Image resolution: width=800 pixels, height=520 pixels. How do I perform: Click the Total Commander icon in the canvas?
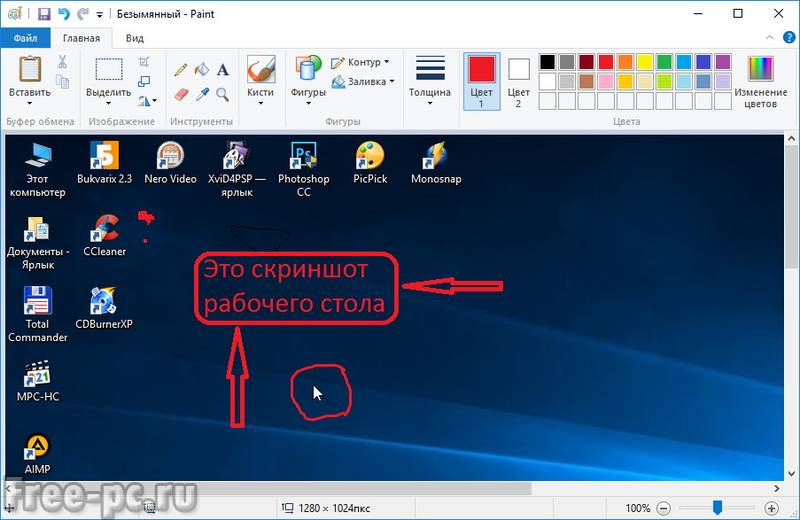point(37,301)
